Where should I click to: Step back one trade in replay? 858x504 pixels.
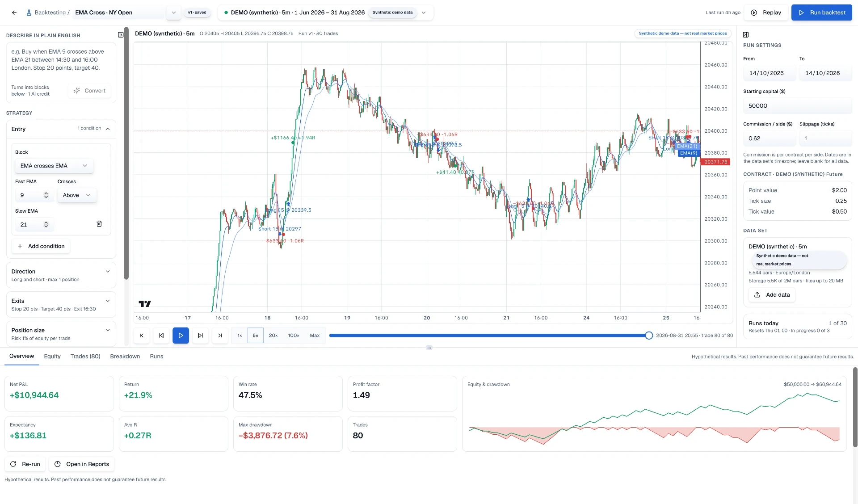click(161, 336)
